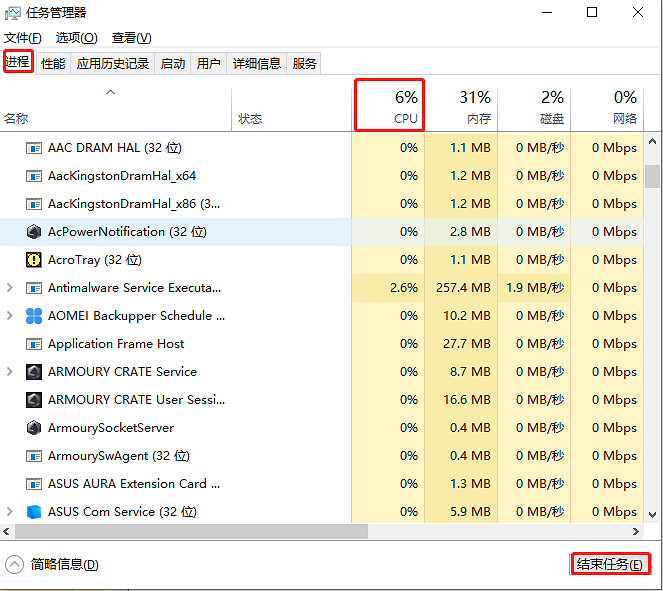Click the ARMOURY CRATE Service icon
The width and height of the screenshot is (663, 591).
pyautogui.click(x=33, y=372)
